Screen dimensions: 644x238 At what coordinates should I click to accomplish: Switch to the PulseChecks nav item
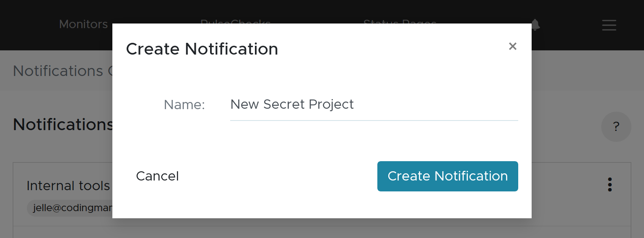(x=235, y=21)
